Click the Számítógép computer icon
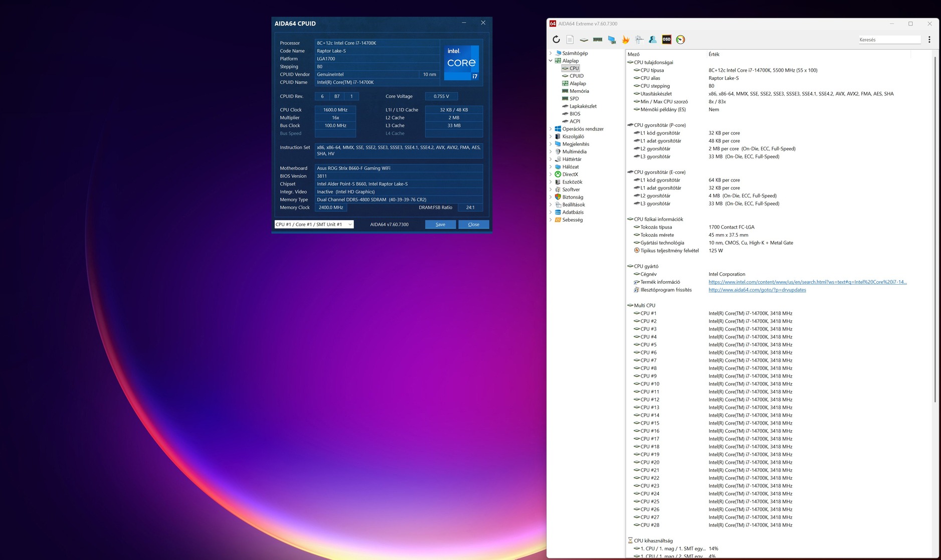This screenshot has width=941, height=560. click(x=557, y=53)
